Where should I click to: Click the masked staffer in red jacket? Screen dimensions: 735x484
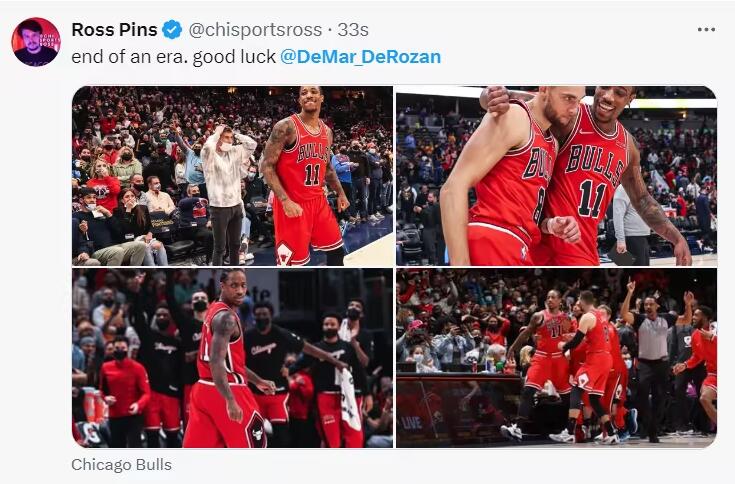coord(123,391)
